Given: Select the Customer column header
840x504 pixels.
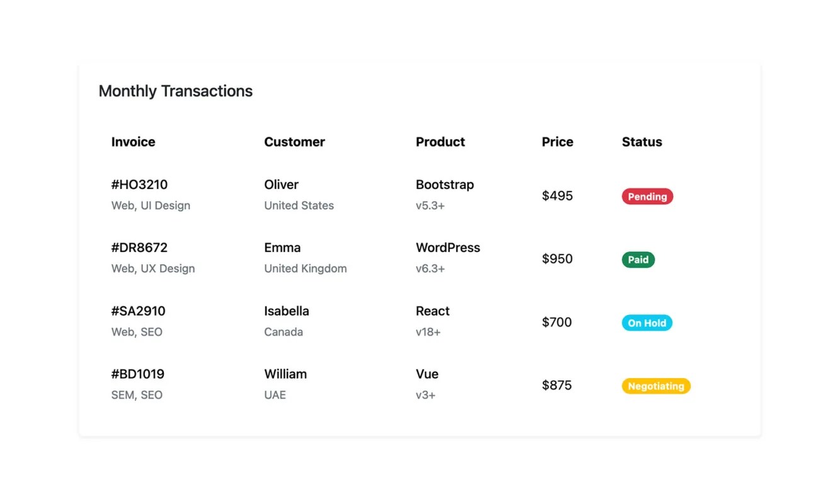Looking at the screenshot, I should (294, 142).
